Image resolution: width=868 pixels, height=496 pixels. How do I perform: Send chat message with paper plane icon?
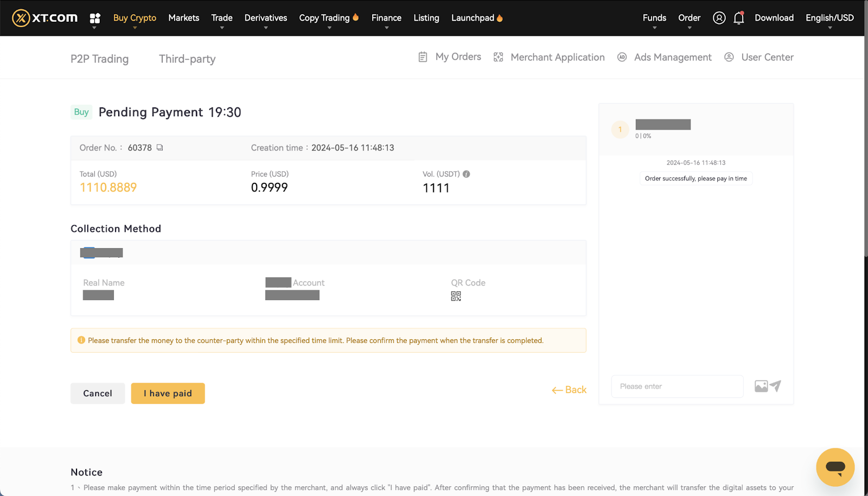pos(776,386)
